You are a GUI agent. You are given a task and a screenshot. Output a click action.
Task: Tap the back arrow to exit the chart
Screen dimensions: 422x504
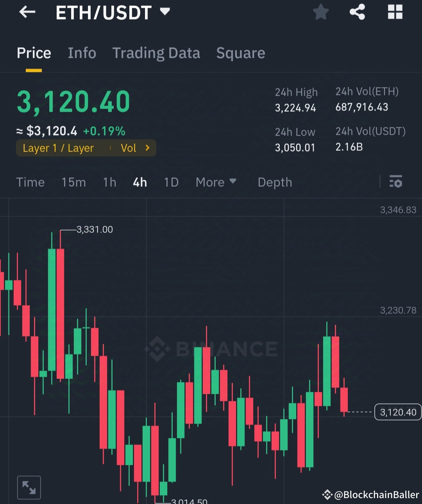27,12
